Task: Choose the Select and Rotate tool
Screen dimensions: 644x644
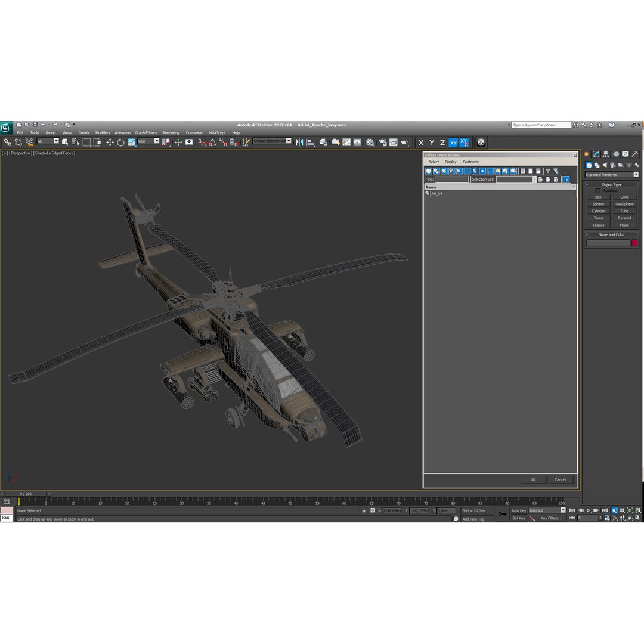Action: (120, 142)
